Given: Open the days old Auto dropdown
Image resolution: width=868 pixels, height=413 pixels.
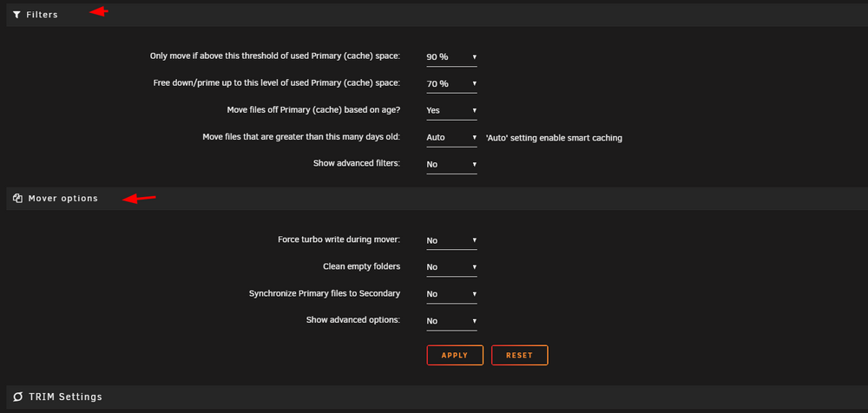Looking at the screenshot, I should click(x=451, y=137).
